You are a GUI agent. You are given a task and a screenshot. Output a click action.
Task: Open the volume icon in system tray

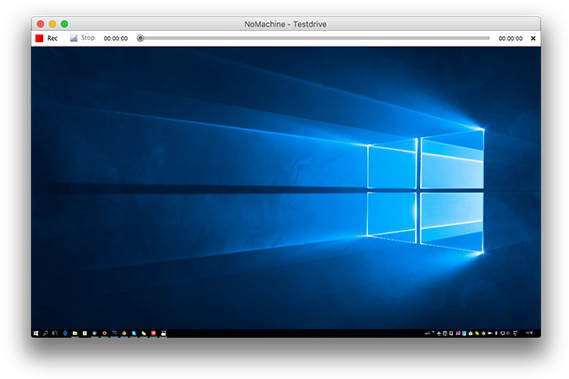click(x=508, y=333)
